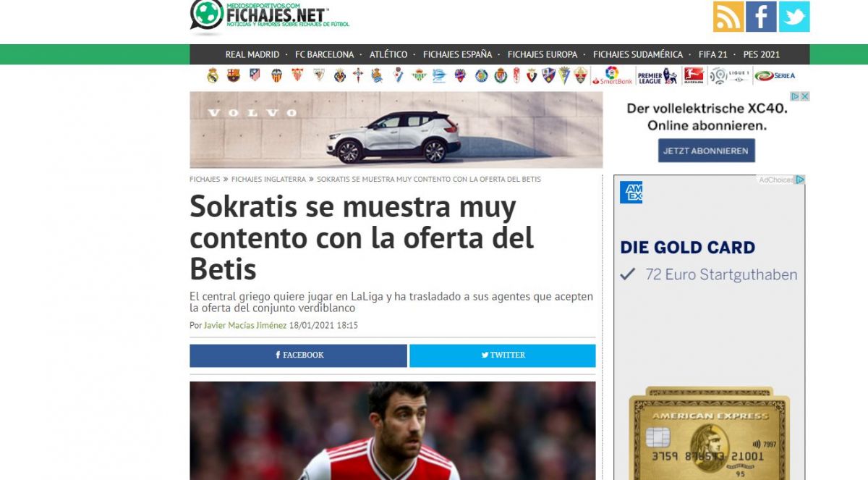Close the Volvo ad via X icon
The image size is (868, 480).
click(x=804, y=96)
